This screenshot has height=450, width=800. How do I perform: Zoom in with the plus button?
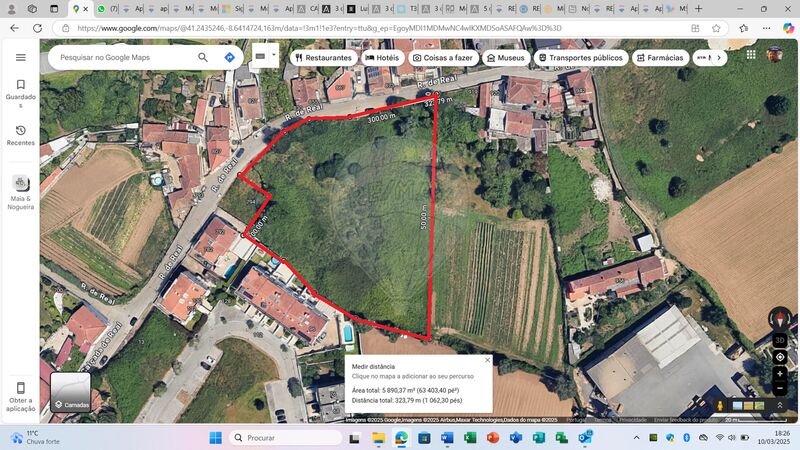(780, 374)
